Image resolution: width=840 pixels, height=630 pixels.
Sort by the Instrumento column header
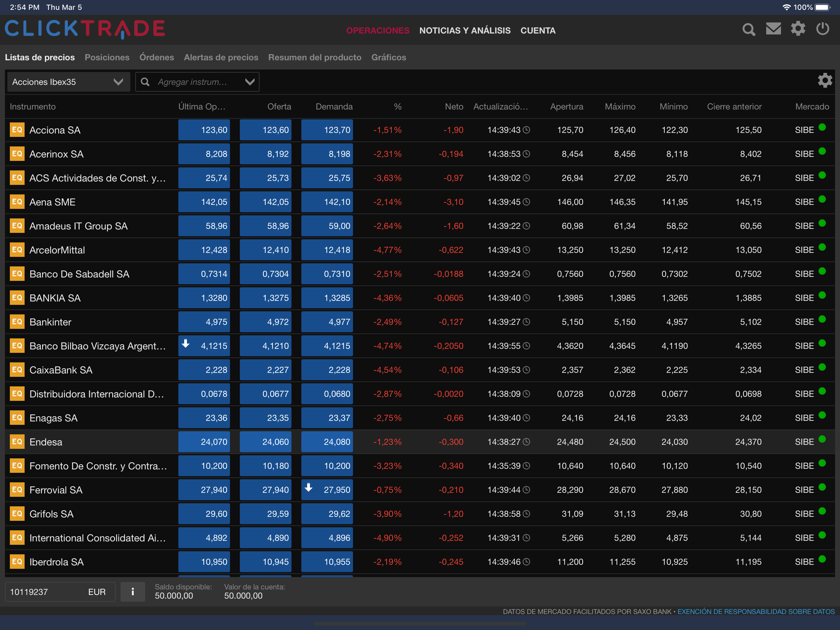[33, 106]
